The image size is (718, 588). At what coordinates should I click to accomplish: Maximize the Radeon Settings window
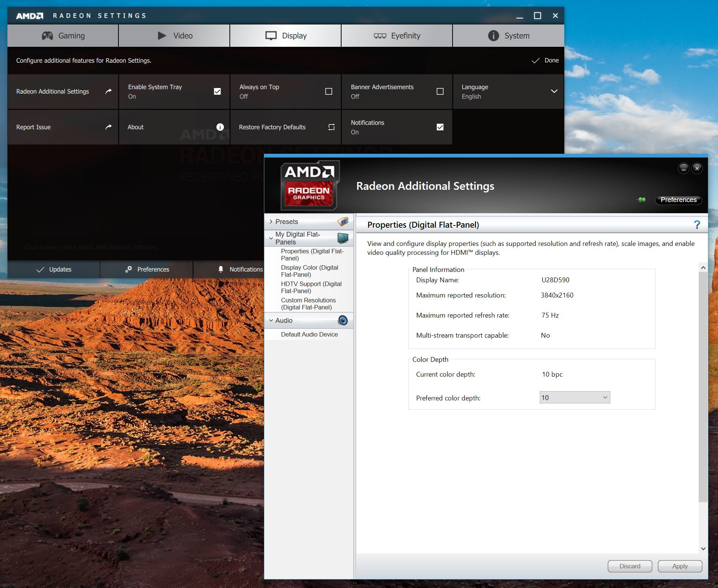537,16
